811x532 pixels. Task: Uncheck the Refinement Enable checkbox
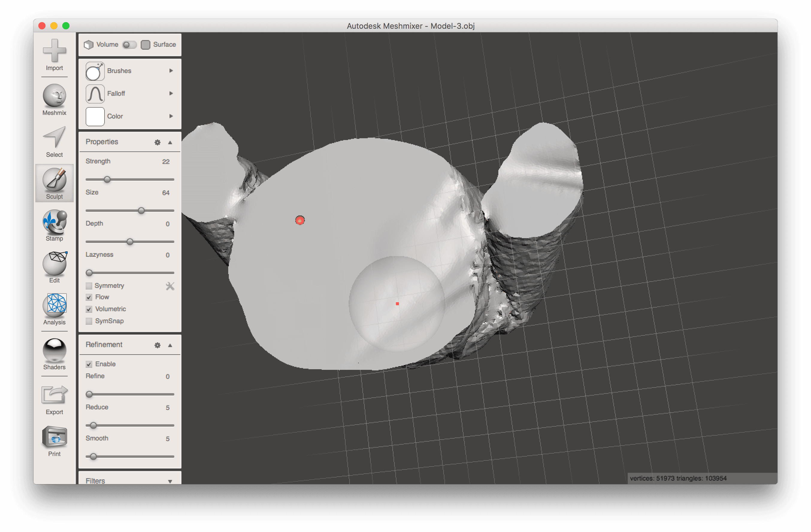(x=89, y=364)
